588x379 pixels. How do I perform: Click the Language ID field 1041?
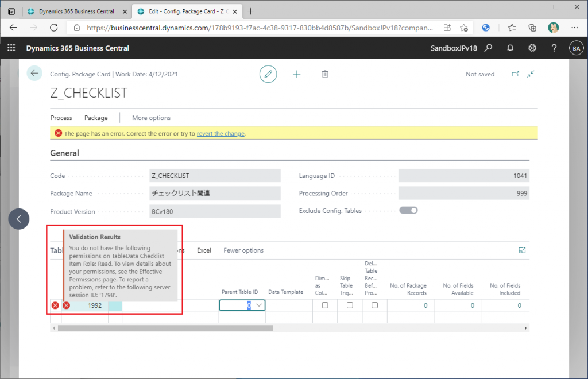(x=464, y=176)
